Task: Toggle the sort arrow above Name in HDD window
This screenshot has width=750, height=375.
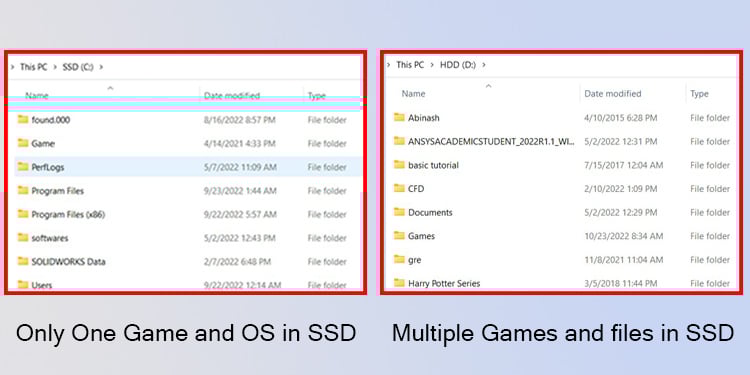Action: point(488,86)
